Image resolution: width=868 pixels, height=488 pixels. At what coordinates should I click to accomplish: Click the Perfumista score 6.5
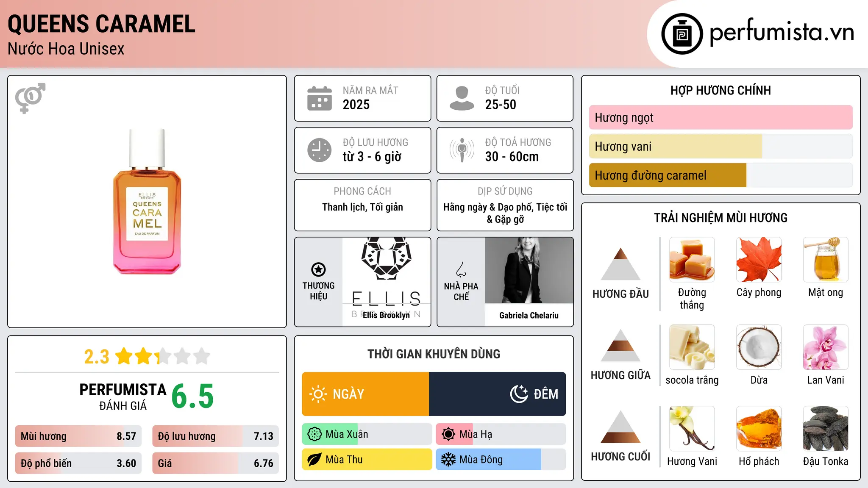tap(192, 396)
